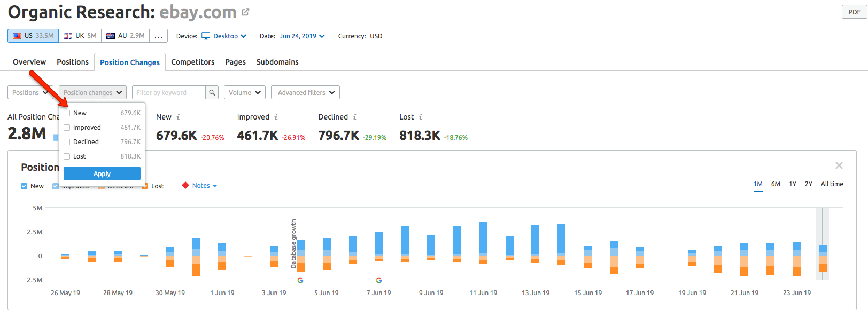Image resolution: width=868 pixels, height=316 pixels.
Task: Show info tooltip for New stat
Action: (x=178, y=117)
